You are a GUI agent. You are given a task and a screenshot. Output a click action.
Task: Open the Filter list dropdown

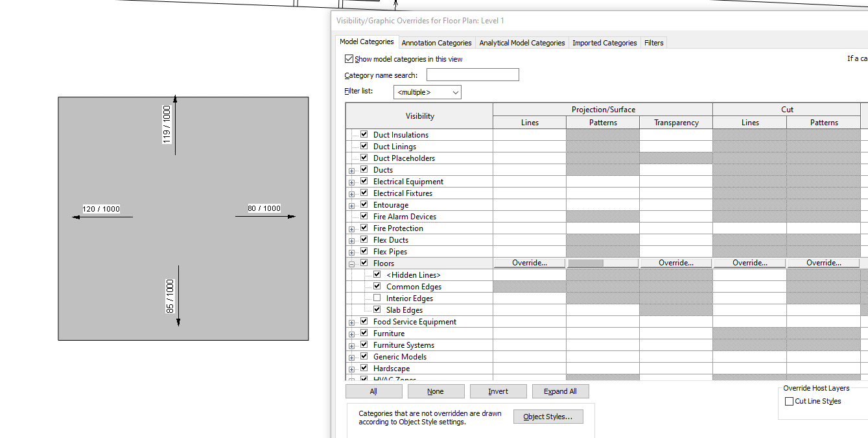427,92
